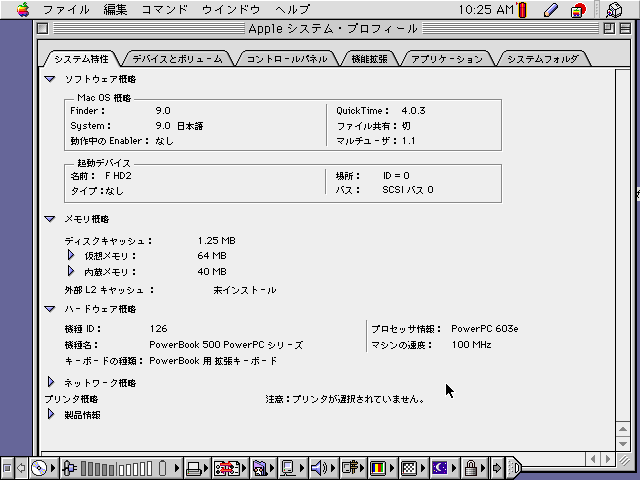Open the Apple menu
Screen dimensions: 640x480
point(23,9)
